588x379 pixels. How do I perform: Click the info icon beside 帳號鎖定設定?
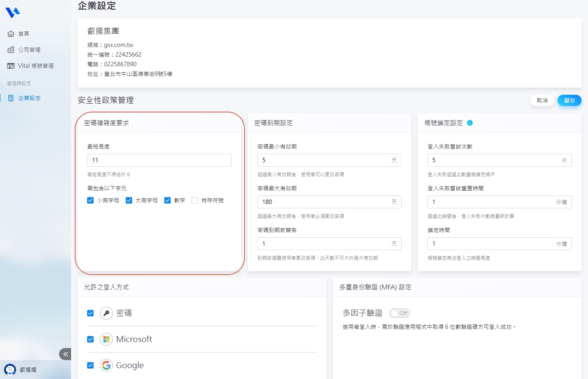coord(470,123)
